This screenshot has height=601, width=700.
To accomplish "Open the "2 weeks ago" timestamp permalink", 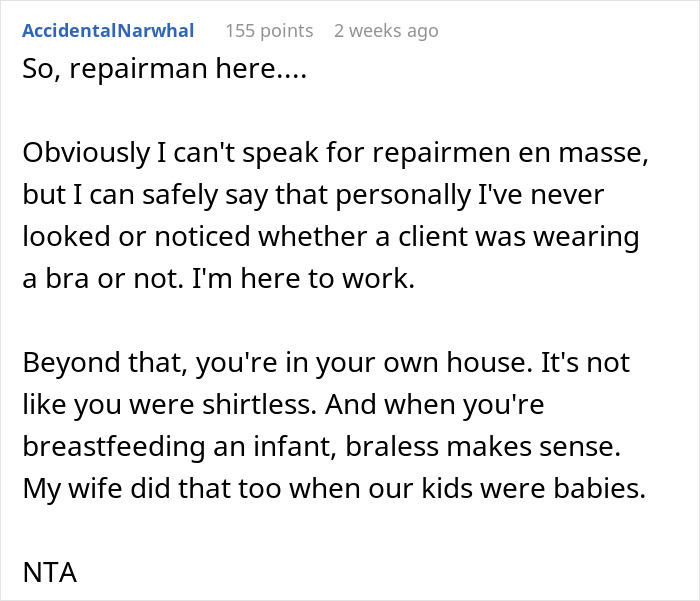I will pos(386,31).
